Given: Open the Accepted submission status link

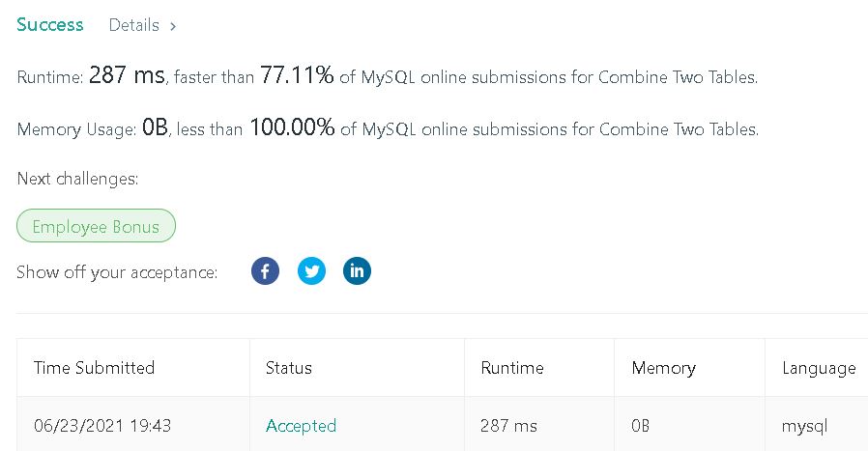Looking at the screenshot, I should [x=301, y=426].
